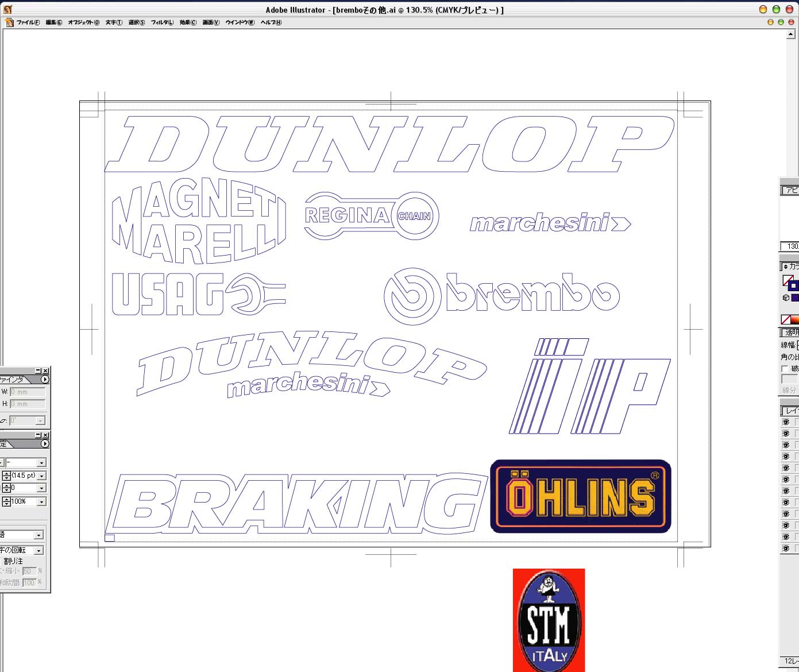
Task: Expand the font size 14.5 pt dropdown
Action: click(x=41, y=476)
